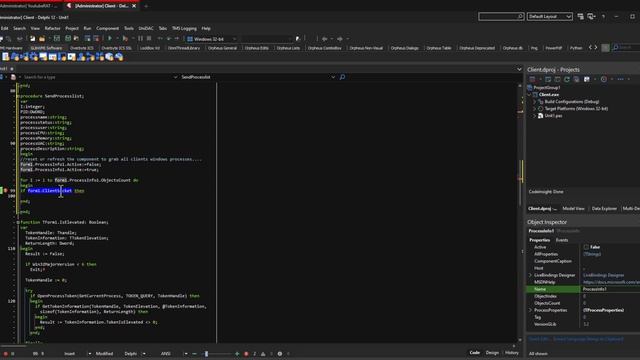Expand Target Platforms (Windows 32-bit) node
Screen dimensions: 640x360
(535, 109)
